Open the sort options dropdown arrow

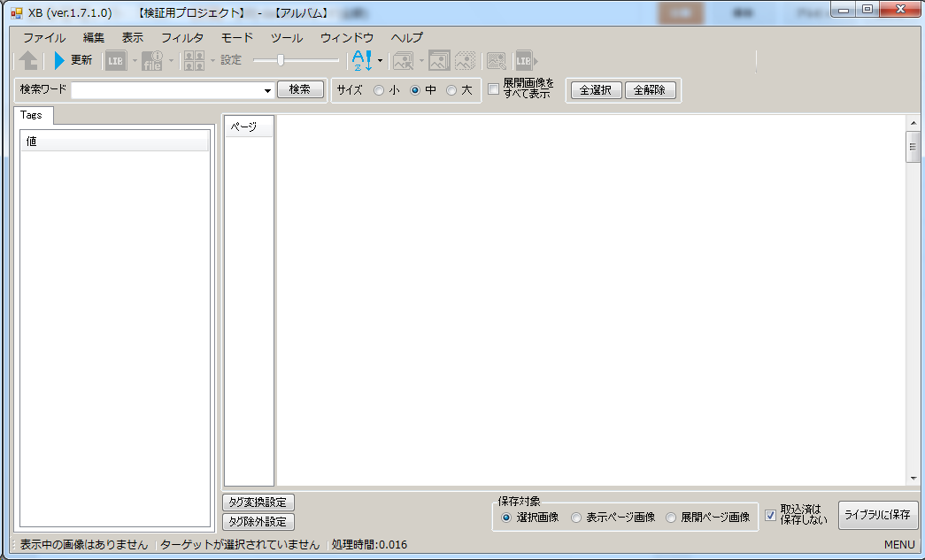[380, 60]
